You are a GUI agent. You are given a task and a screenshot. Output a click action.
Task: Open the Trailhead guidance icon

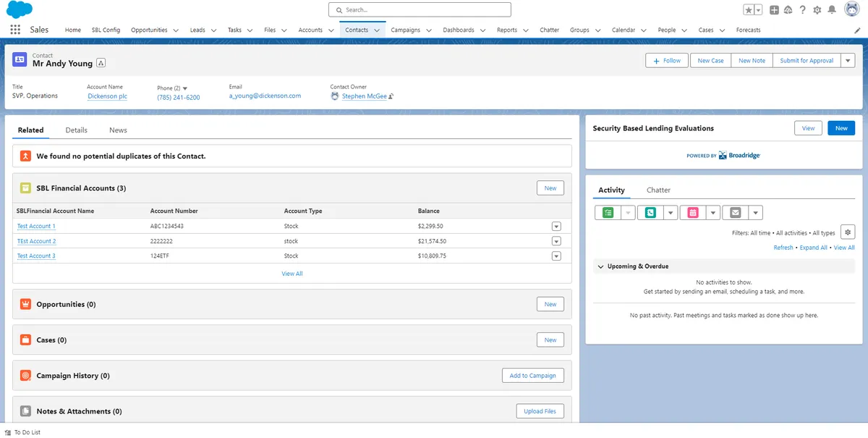[x=788, y=10]
